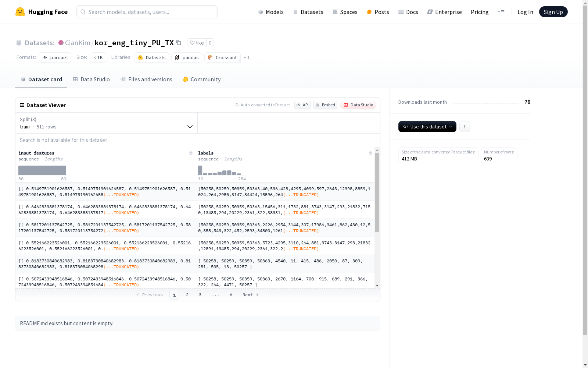Switch to the Data Studio tab
This screenshot has width=588, height=368.
click(x=91, y=79)
